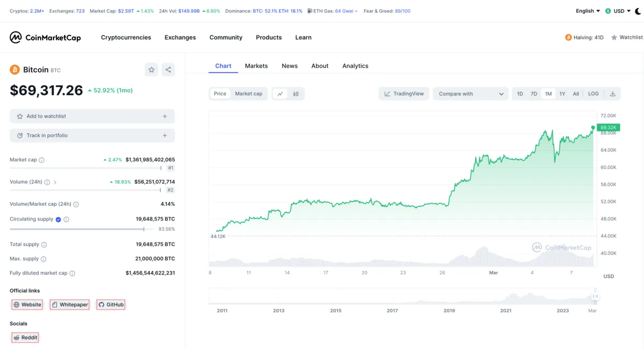This screenshot has width=644, height=349.
Task: Open Exchanges nav menu
Action: click(180, 38)
